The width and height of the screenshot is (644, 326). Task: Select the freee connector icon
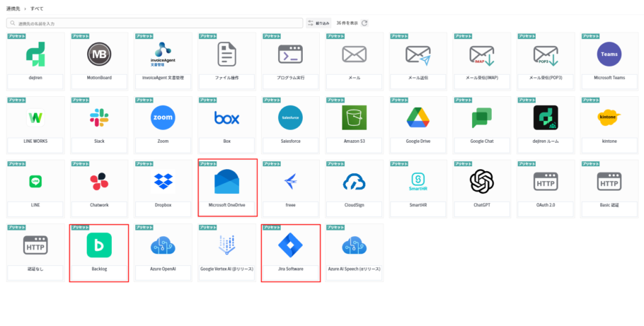(290, 182)
